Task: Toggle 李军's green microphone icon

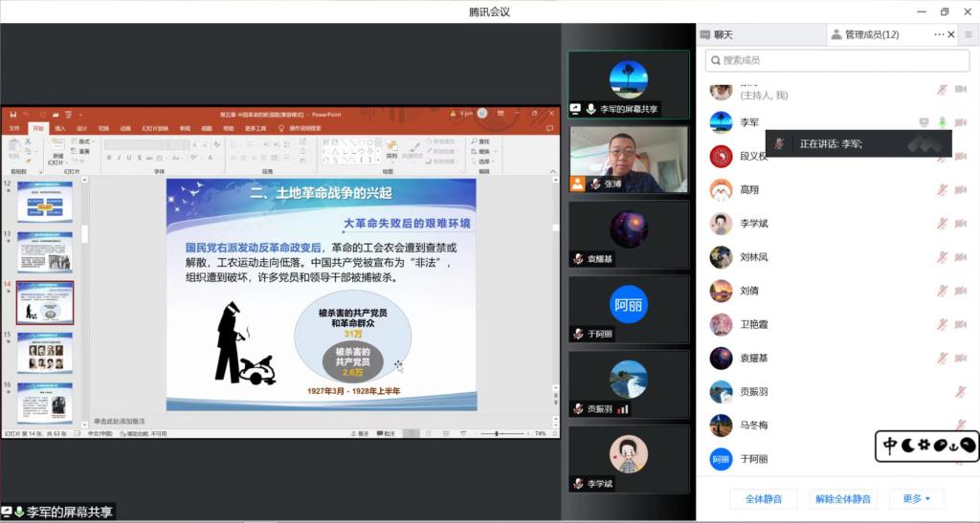Action: point(942,122)
